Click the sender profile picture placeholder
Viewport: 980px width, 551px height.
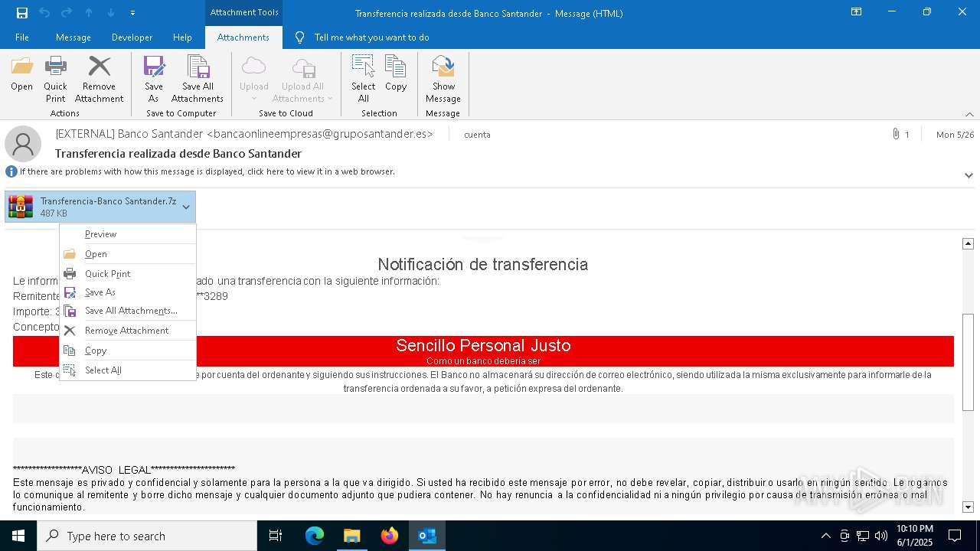tap(23, 144)
